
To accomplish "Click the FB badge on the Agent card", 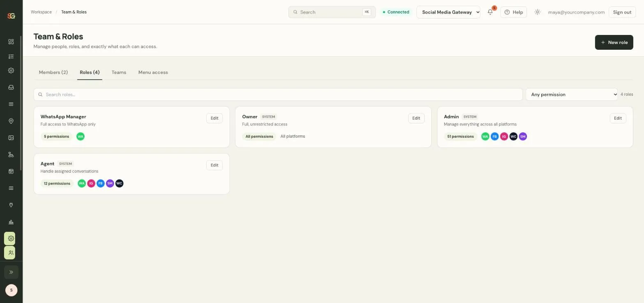I will (101, 183).
